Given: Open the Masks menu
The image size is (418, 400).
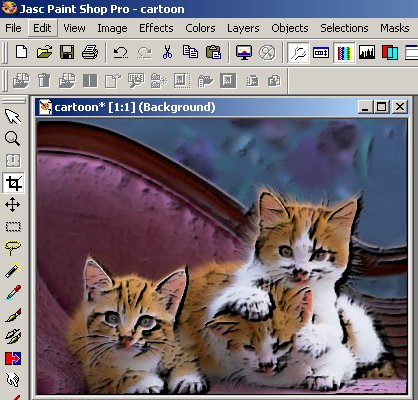Looking at the screenshot, I should click(x=395, y=28).
